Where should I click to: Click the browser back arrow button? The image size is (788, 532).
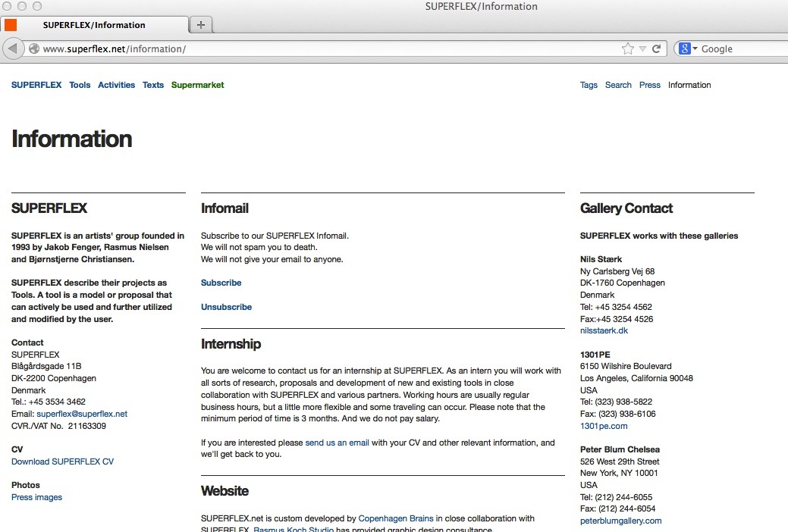coord(13,49)
